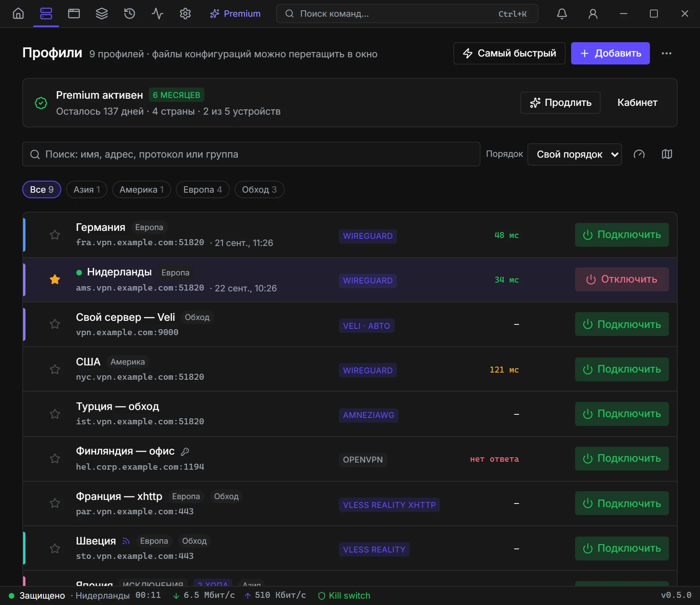This screenshot has width=700, height=605.
Task: Open the map view icon
Action: click(x=667, y=154)
